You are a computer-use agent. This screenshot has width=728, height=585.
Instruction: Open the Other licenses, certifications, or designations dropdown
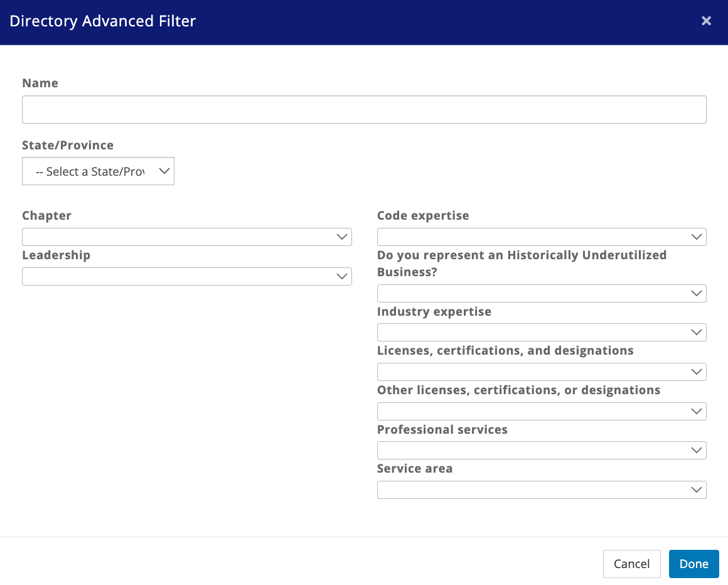pyautogui.click(x=542, y=411)
